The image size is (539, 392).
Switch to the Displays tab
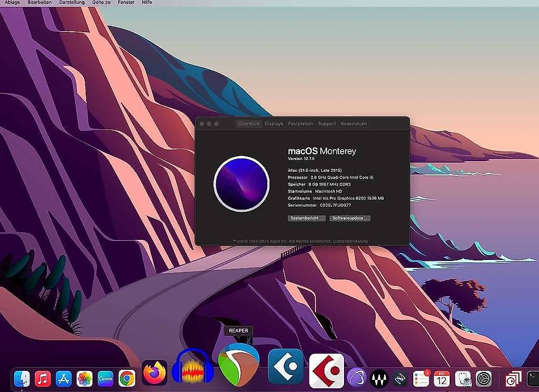pyautogui.click(x=274, y=124)
